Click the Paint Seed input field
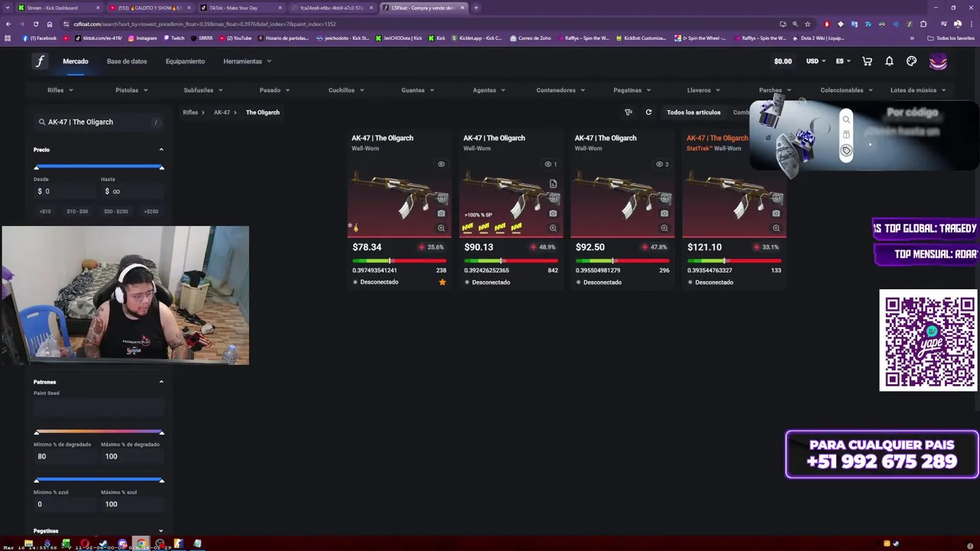The image size is (980, 551). coord(99,407)
